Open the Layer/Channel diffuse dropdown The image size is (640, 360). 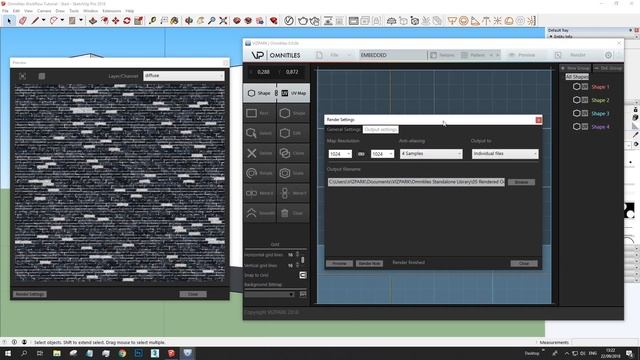[184, 76]
